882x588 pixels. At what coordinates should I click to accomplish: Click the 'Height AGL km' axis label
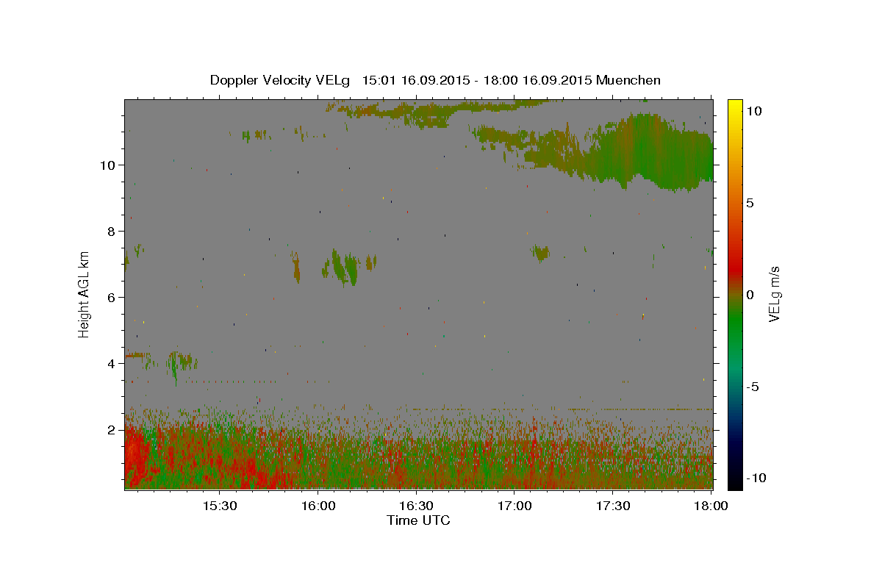85,294
